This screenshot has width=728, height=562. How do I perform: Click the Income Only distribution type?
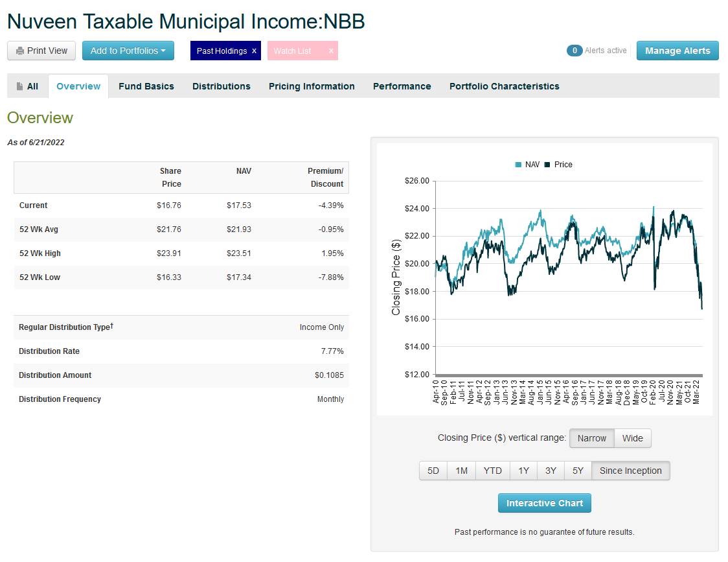tap(322, 327)
